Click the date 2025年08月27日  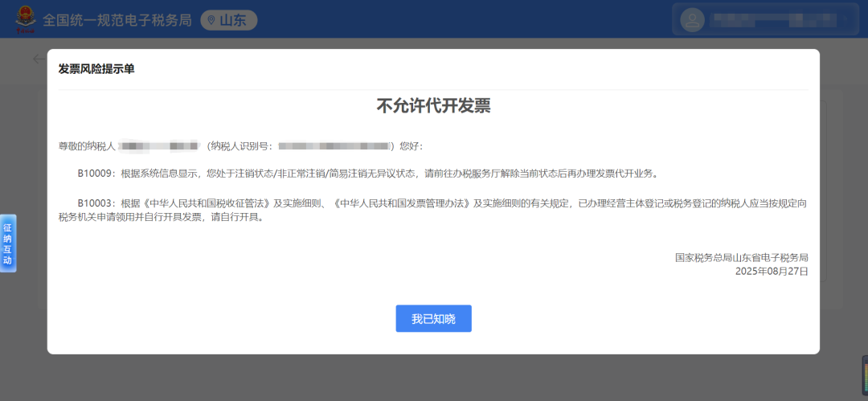pyautogui.click(x=772, y=271)
